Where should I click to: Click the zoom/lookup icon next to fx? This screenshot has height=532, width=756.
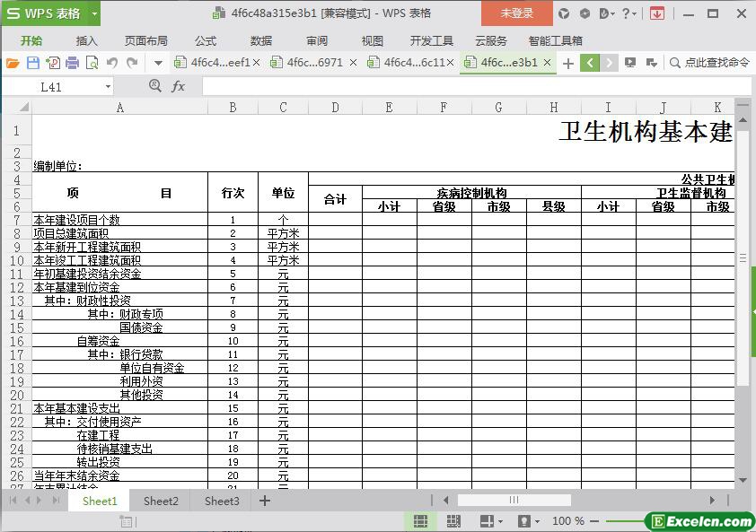(155, 86)
